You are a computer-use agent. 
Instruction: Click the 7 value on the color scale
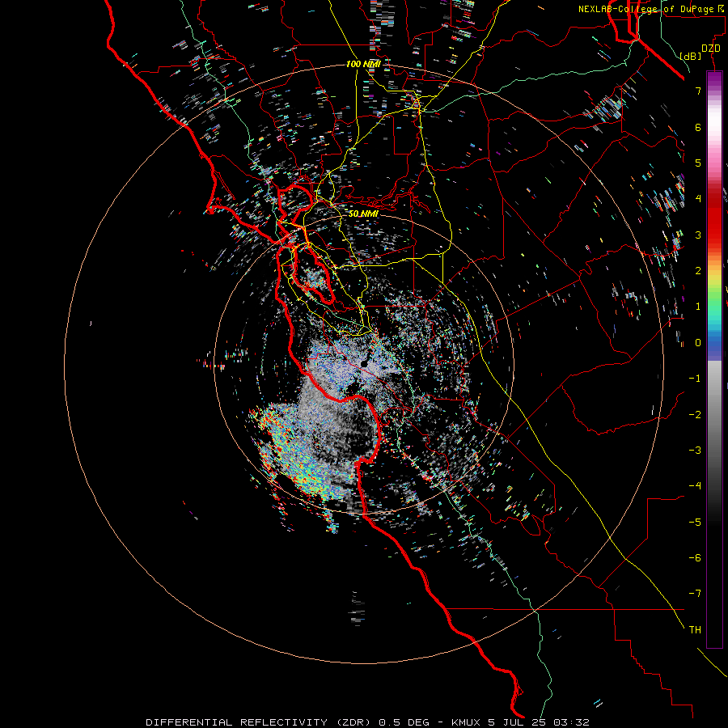[698, 91]
